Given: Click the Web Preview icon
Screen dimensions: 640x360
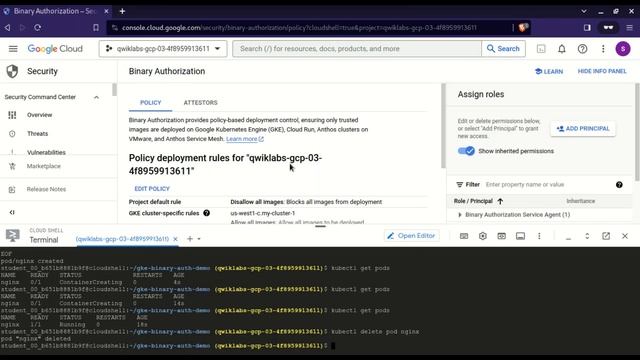Looking at the screenshot, I should click(x=502, y=236).
